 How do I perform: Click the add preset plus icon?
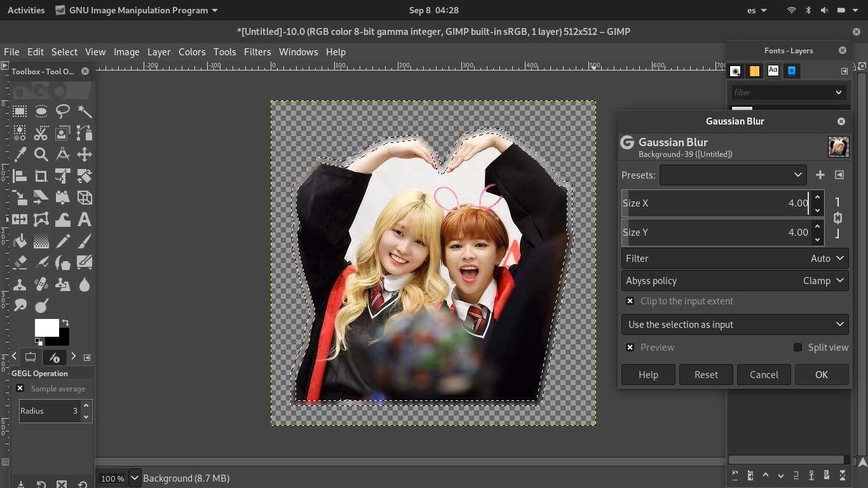pyautogui.click(x=820, y=175)
